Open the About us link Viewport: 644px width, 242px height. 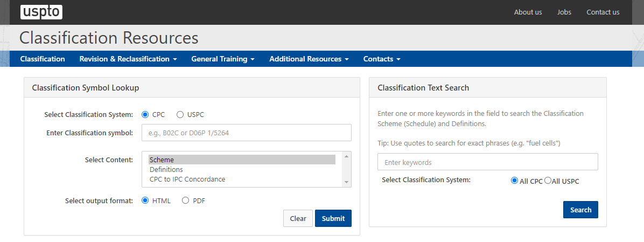[528, 12]
